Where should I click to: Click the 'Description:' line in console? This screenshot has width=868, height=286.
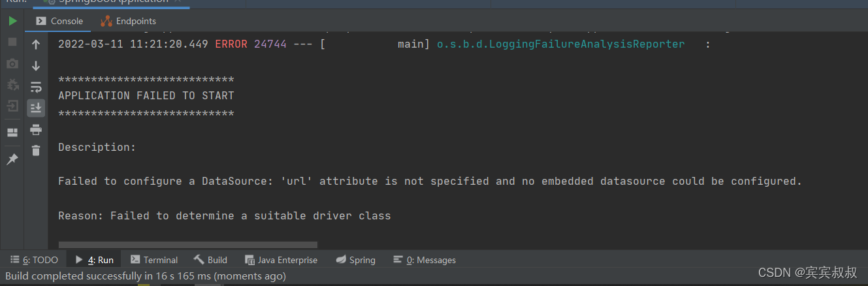[x=97, y=147]
